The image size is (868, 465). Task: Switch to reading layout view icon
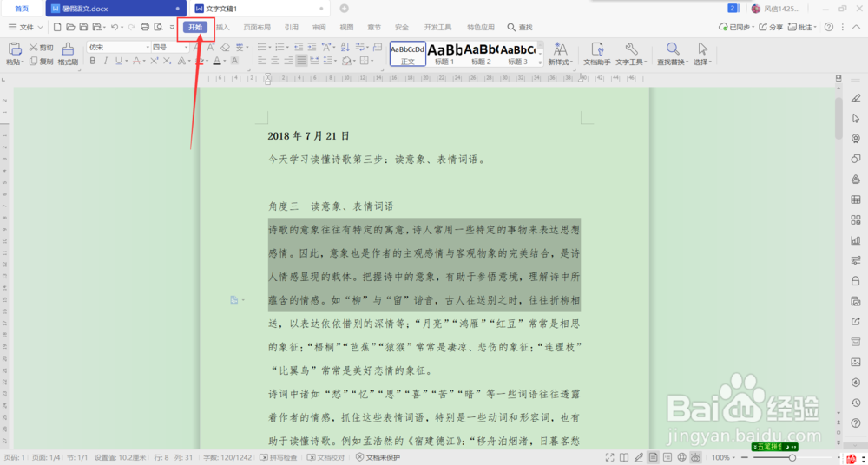(x=624, y=457)
